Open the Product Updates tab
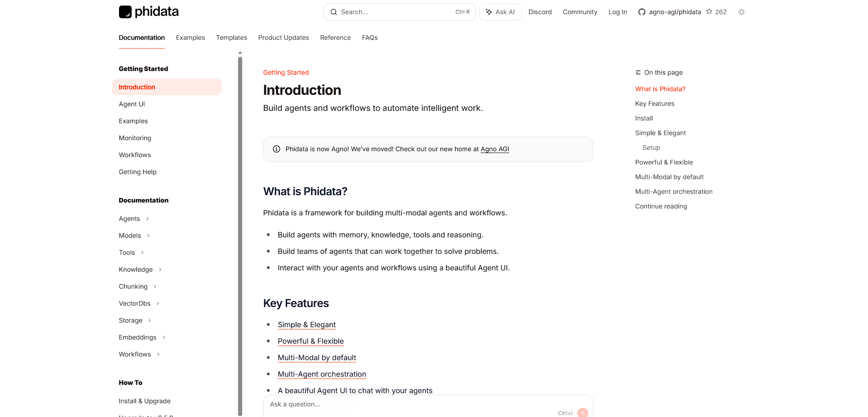Viewport: 868px width, 417px height. pyautogui.click(x=283, y=38)
